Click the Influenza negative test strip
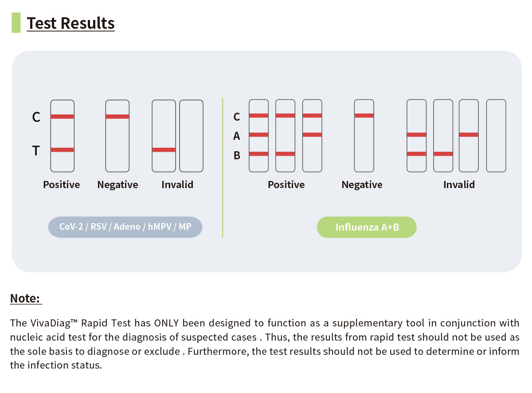This screenshot has width=532, height=393. pyautogui.click(x=364, y=136)
